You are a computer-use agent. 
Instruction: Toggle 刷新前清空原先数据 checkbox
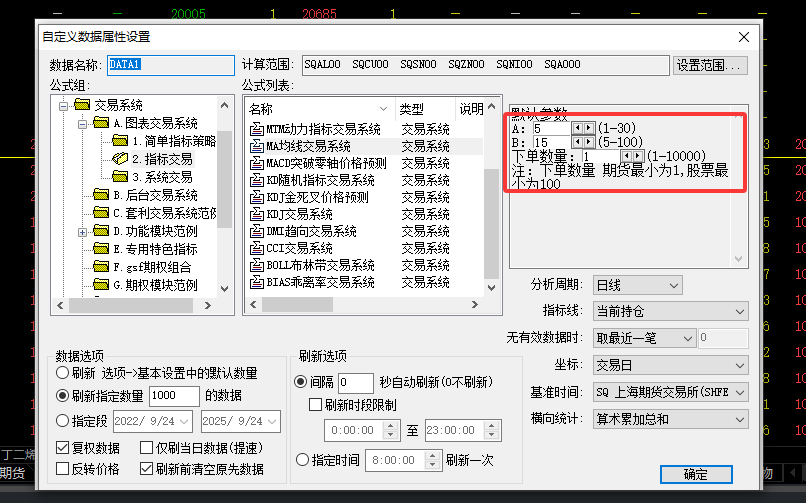[146, 469]
